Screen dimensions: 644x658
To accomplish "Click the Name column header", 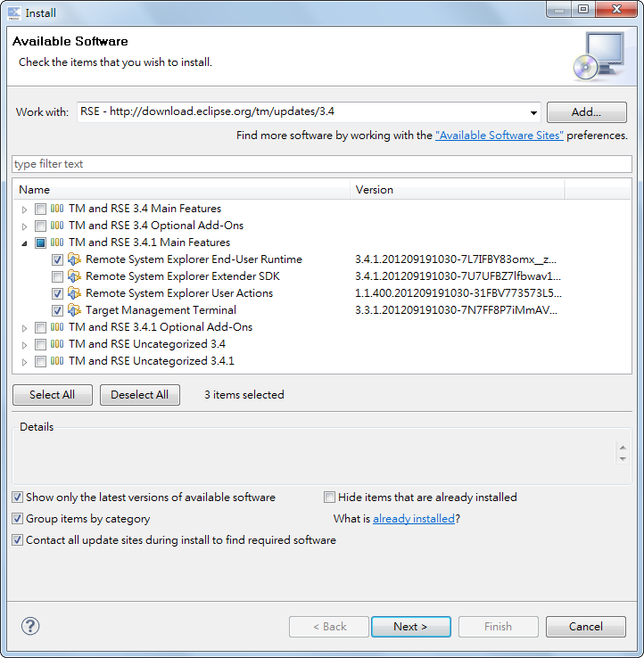I will (181, 190).
